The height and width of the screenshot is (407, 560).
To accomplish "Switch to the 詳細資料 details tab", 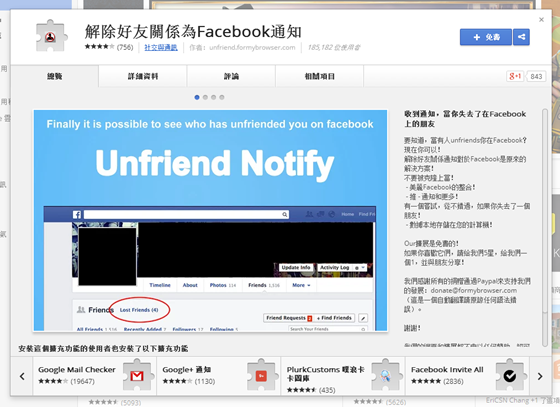I will [143, 76].
